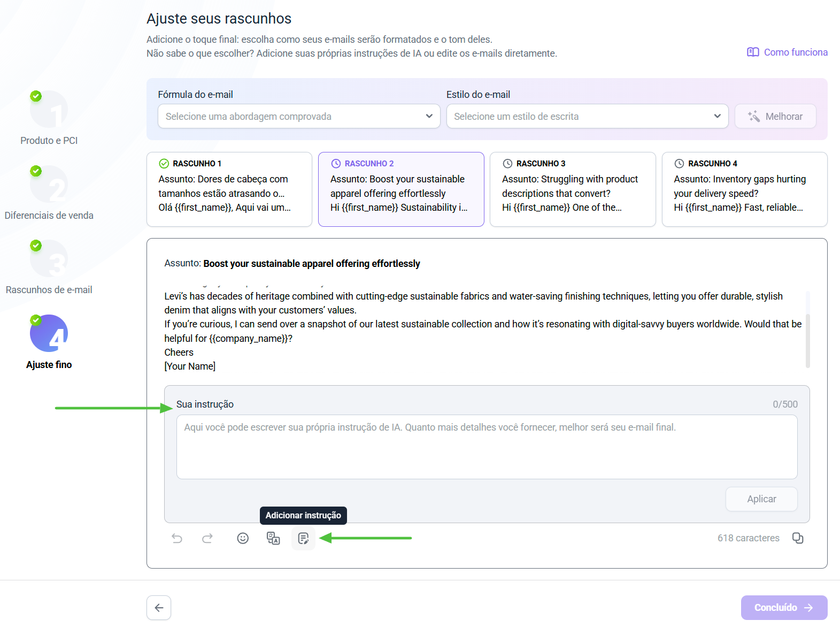This screenshot has width=840, height=628.
Task: Click the [Your Name] signature text
Action: coord(190,366)
